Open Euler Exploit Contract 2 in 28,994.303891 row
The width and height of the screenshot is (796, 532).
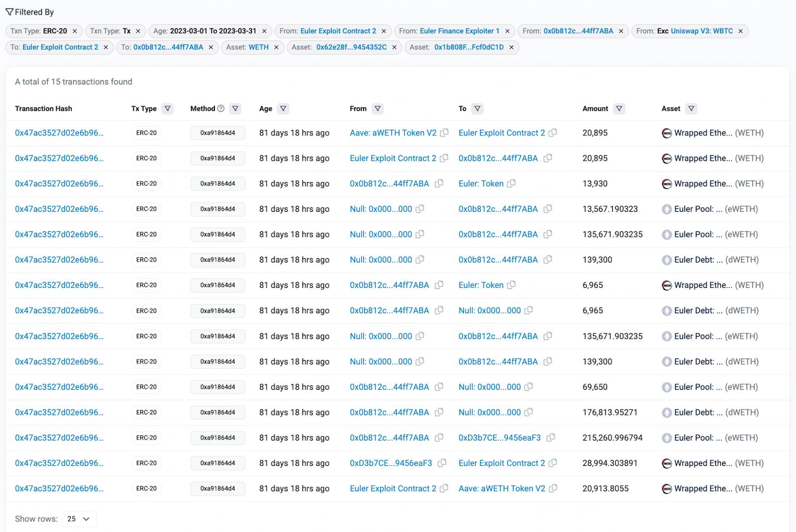501,463
